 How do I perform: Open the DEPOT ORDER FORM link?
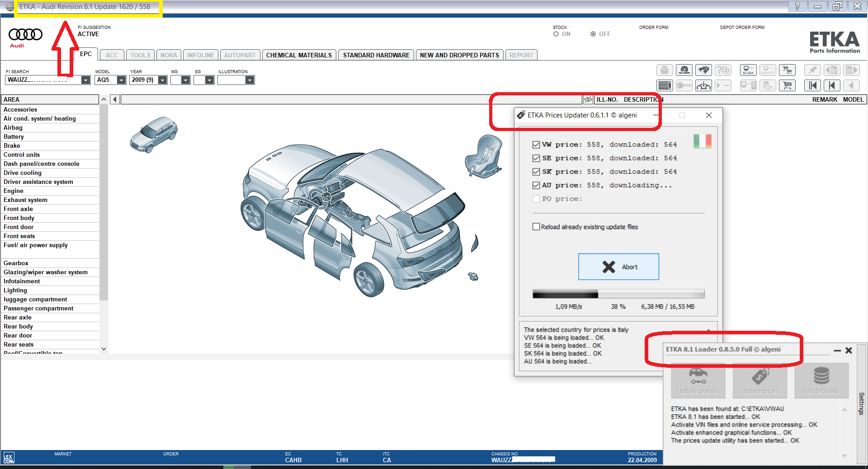coord(742,28)
